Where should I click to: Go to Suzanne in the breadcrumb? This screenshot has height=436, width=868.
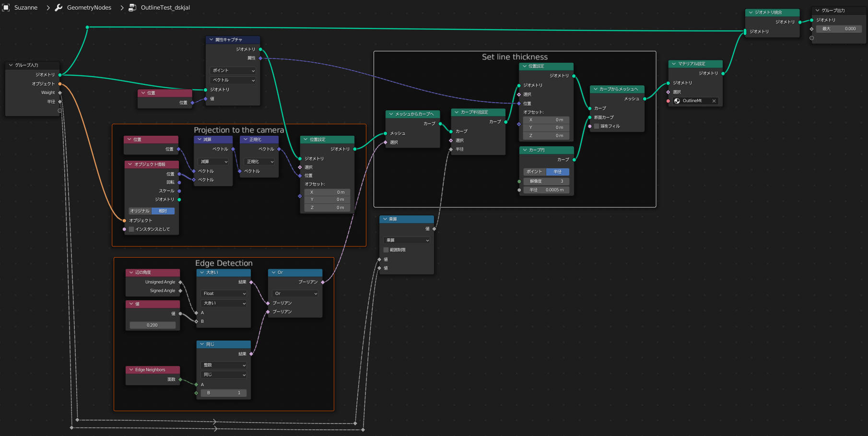coord(26,8)
